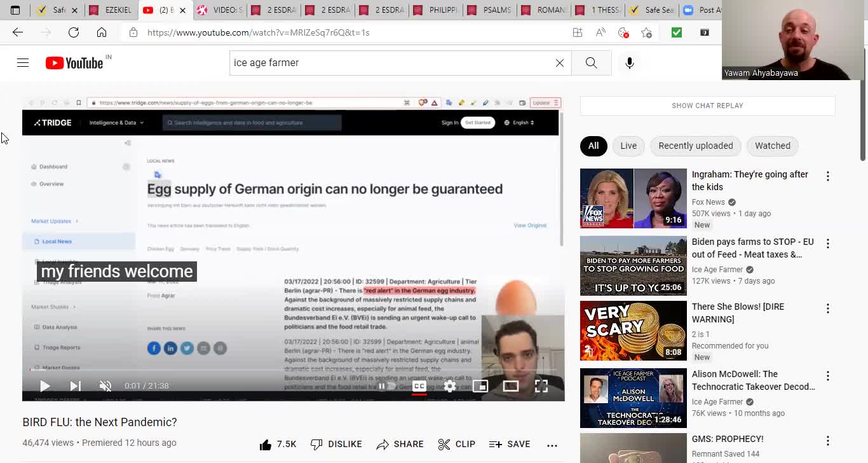Open the cookie blocked icon in address bar
The width and height of the screenshot is (868, 463).
tap(623, 32)
